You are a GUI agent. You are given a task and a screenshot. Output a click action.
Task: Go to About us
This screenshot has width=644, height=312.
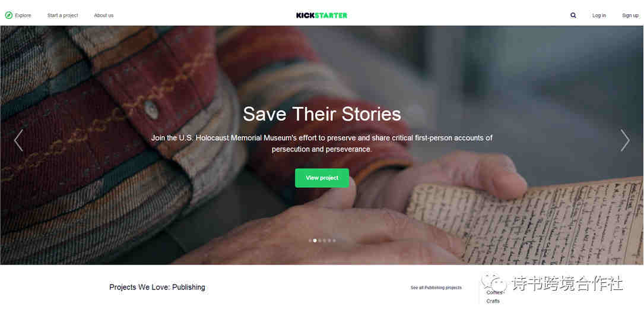click(x=103, y=15)
